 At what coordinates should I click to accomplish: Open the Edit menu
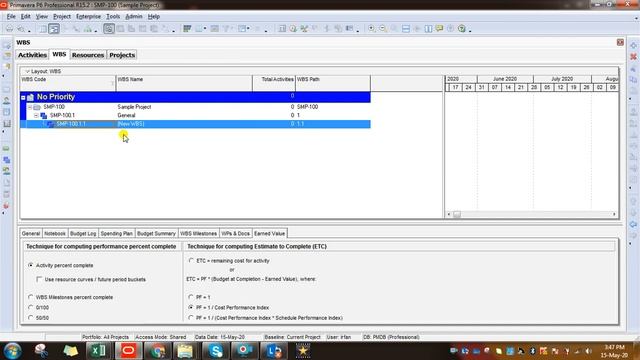(26, 17)
